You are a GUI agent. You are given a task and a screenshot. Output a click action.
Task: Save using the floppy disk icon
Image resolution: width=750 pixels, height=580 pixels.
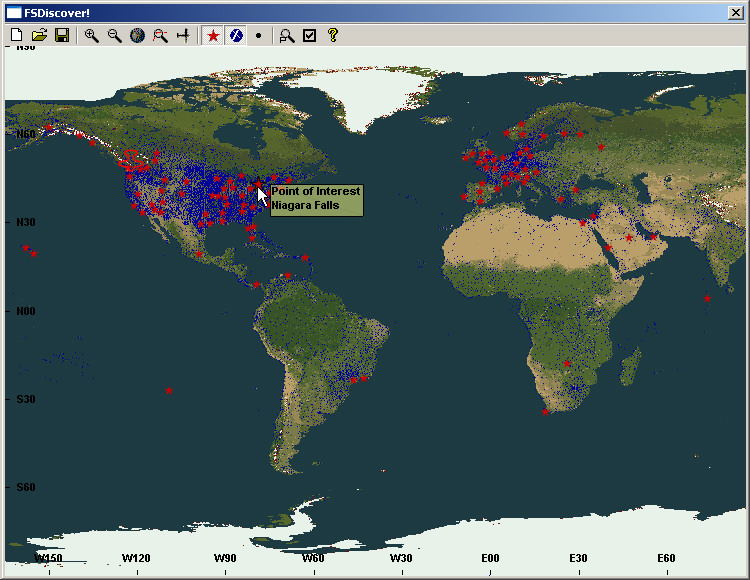tap(61, 35)
